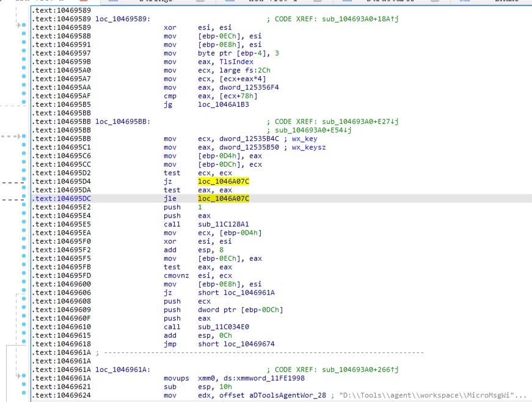Click the cmovnz mnemonic
The height and width of the screenshot is (402, 532).
[176, 276]
